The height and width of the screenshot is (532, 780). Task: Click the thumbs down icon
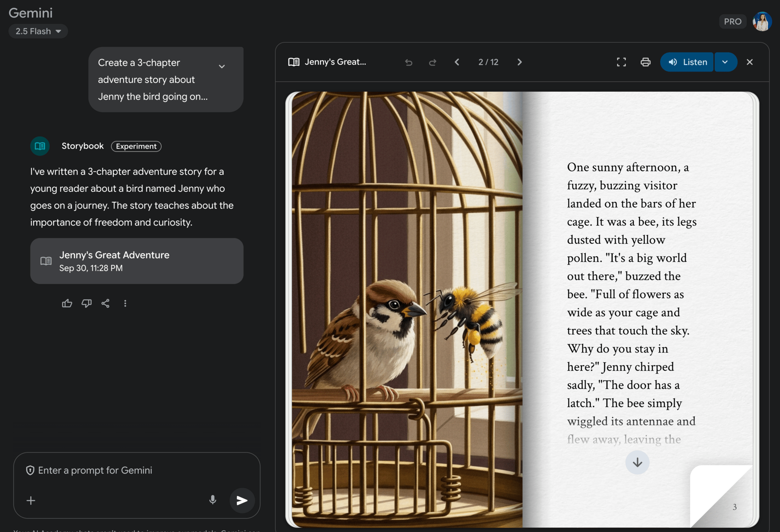(87, 303)
